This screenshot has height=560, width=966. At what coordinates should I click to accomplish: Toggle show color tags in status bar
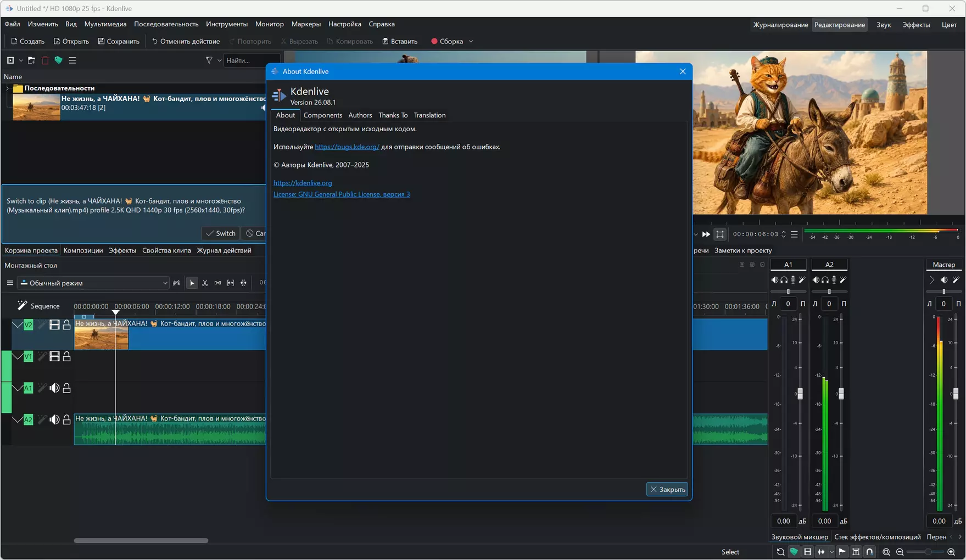click(x=794, y=552)
